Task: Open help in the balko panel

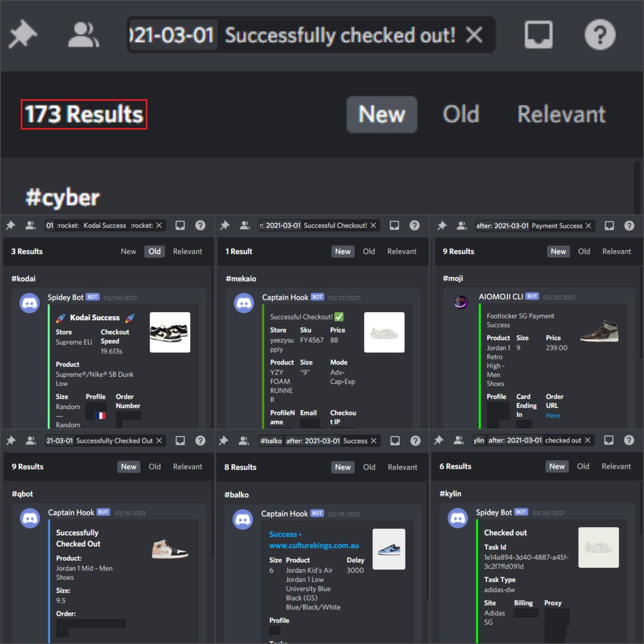Action: click(x=415, y=441)
